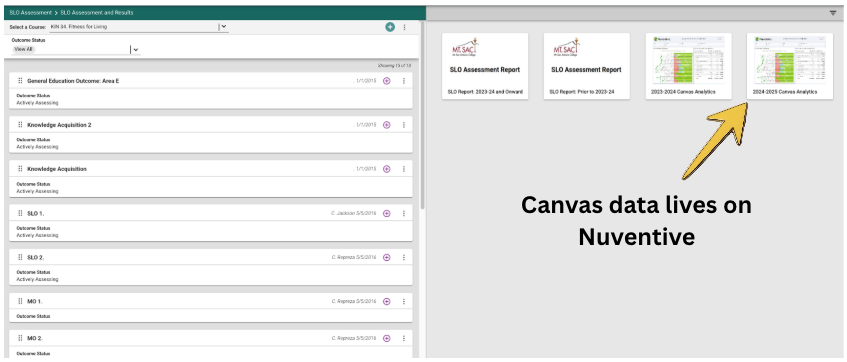Add assessment to SLO 1.

point(387,213)
